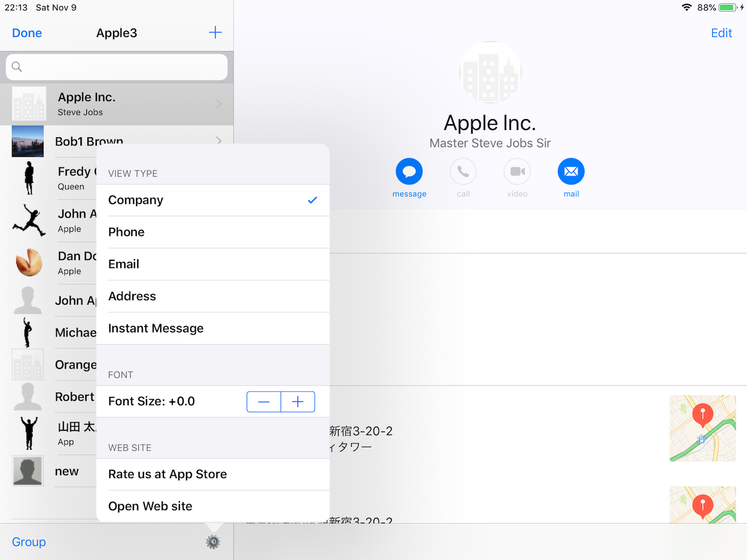Select Email view type
Viewport: 747px width, 560px height.
[x=213, y=264]
